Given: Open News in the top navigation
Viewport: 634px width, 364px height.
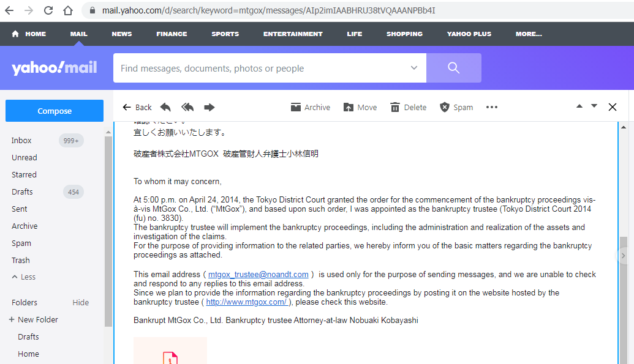Looking at the screenshot, I should (x=122, y=34).
